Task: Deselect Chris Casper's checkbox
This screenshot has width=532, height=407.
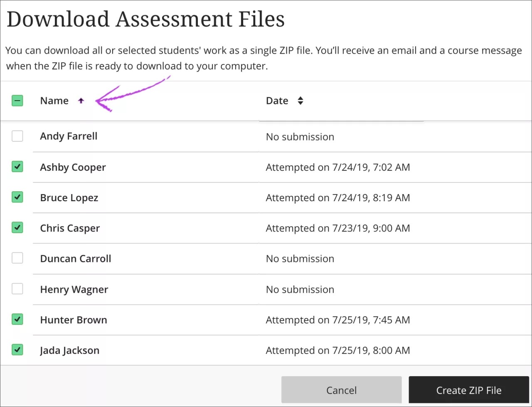Action: click(x=17, y=228)
